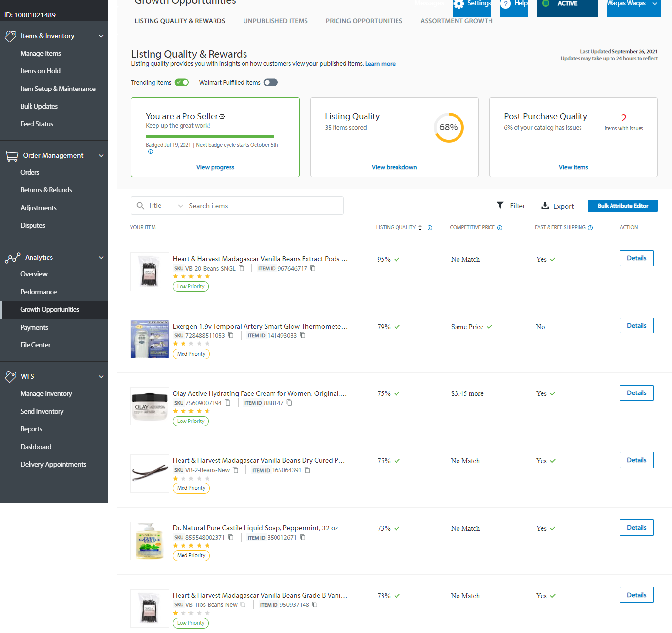Click the WFS tag icon in sidebar

point(10,377)
